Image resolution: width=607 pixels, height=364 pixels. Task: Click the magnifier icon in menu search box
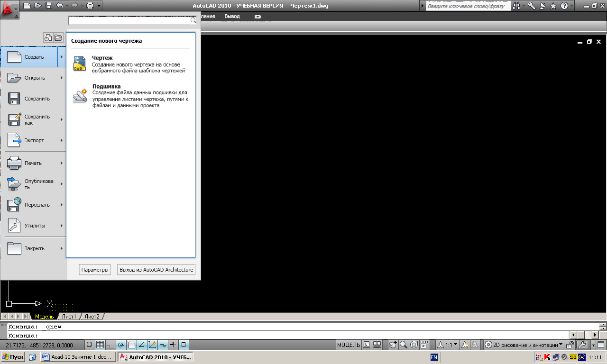[193, 20]
